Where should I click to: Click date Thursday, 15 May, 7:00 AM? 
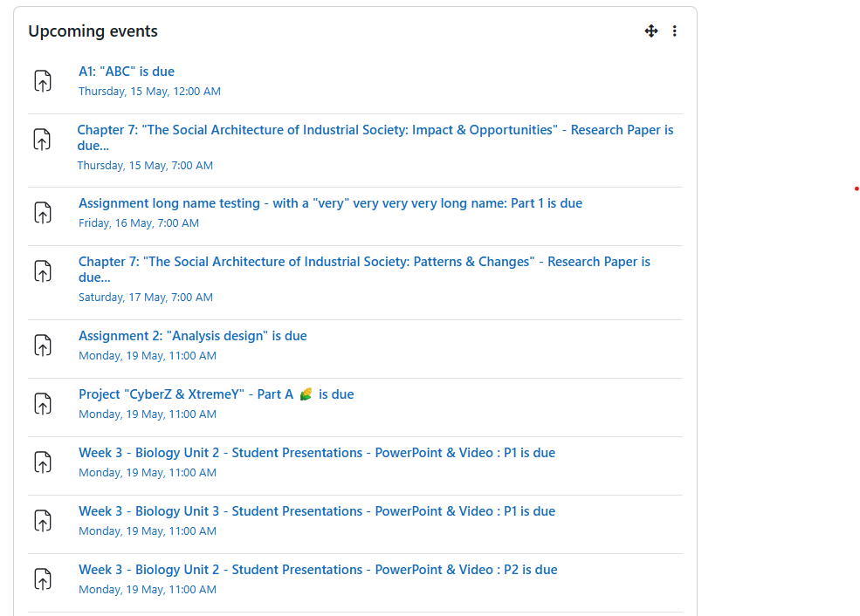pos(145,166)
